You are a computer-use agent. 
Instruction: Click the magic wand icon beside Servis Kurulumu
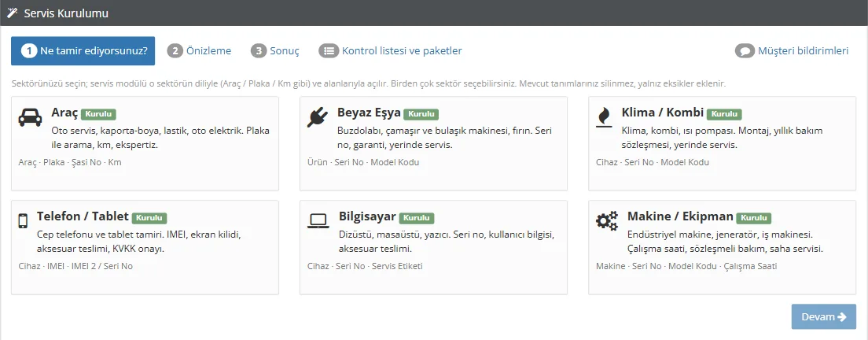[x=12, y=13]
